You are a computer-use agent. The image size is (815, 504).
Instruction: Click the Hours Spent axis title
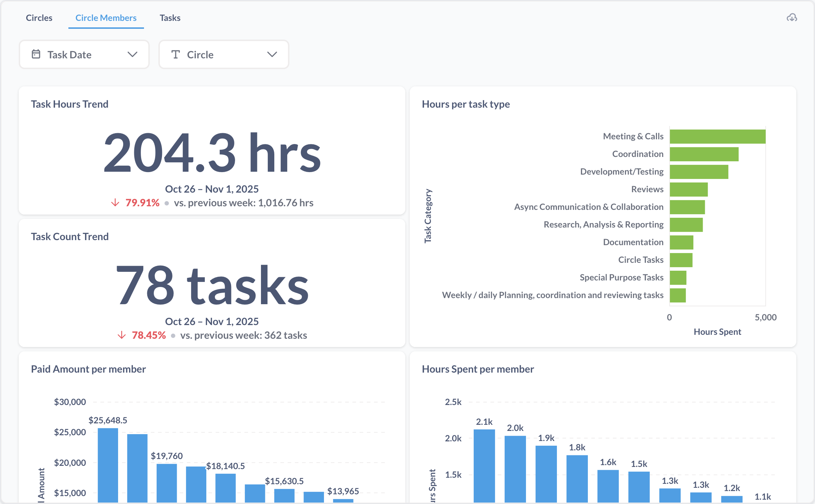(717, 332)
